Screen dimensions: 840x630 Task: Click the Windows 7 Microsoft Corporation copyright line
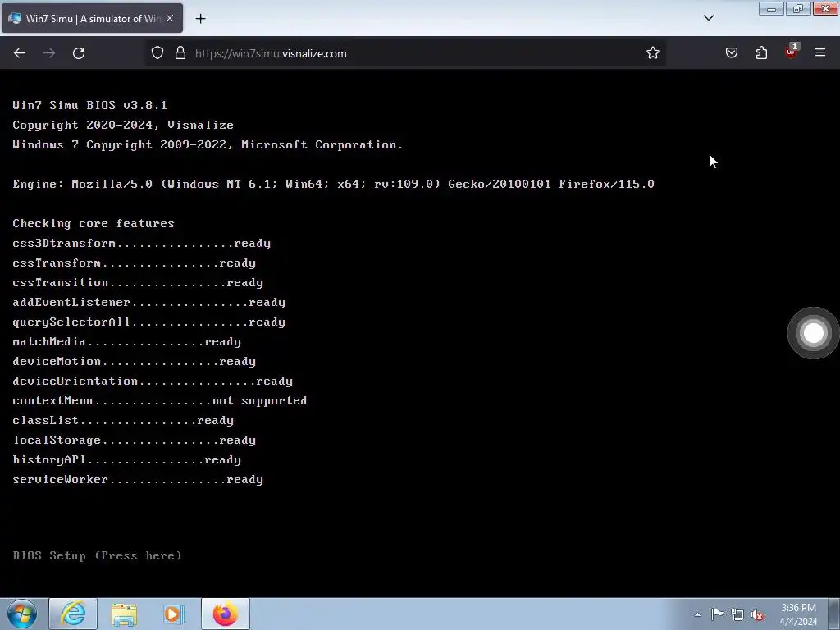pyautogui.click(x=208, y=144)
